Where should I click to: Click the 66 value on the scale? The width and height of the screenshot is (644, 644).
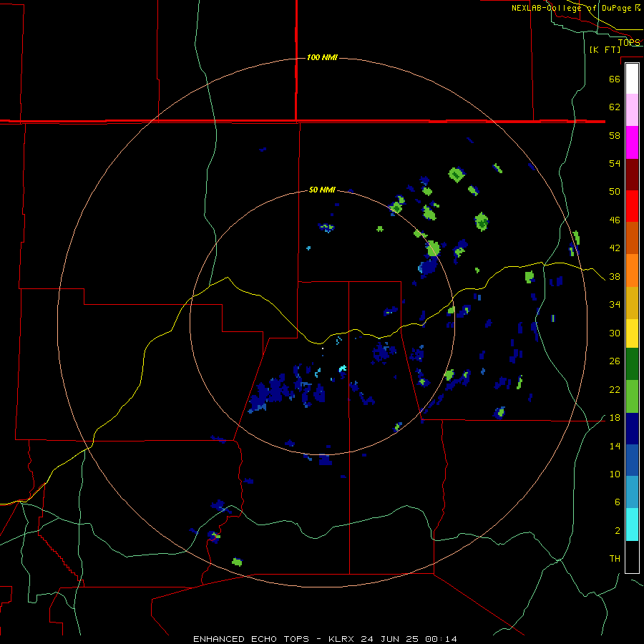[x=615, y=79]
